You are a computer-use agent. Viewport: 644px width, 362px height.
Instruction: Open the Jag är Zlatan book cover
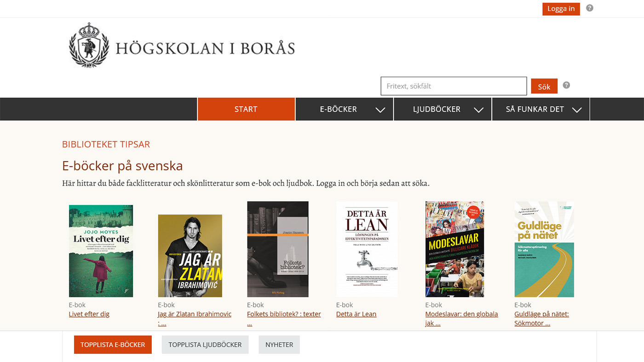coord(190,256)
